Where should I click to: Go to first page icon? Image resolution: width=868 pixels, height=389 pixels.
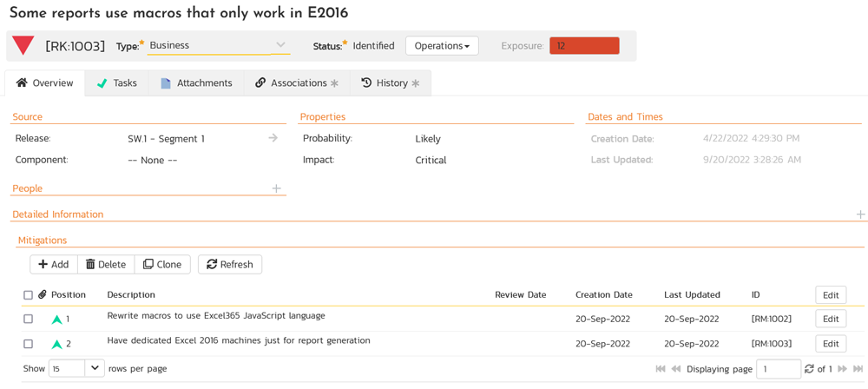(661, 369)
